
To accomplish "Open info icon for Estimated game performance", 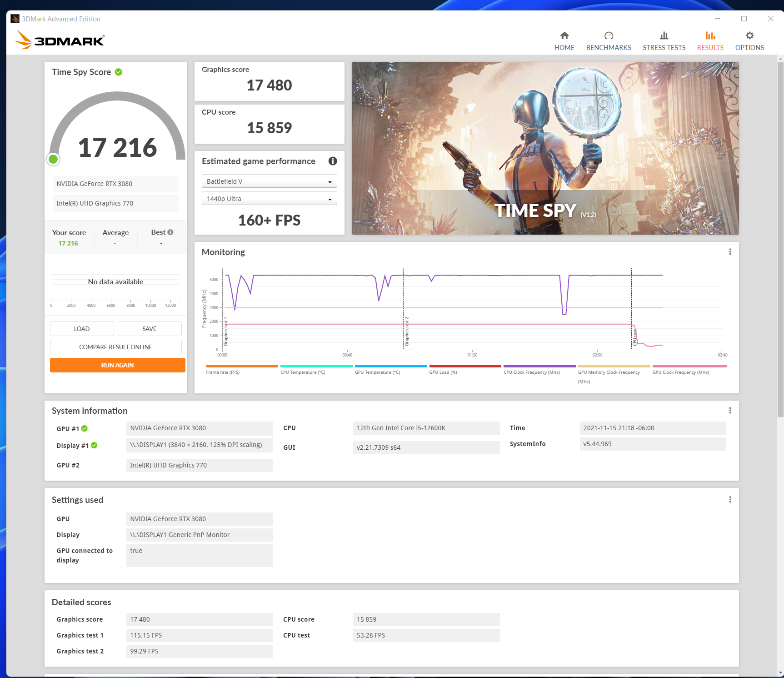I will (333, 161).
